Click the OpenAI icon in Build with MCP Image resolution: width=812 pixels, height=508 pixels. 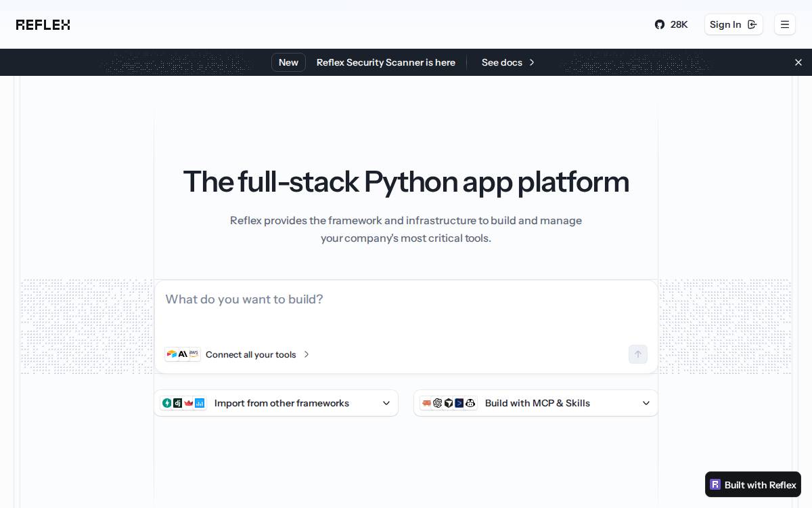tap(437, 403)
